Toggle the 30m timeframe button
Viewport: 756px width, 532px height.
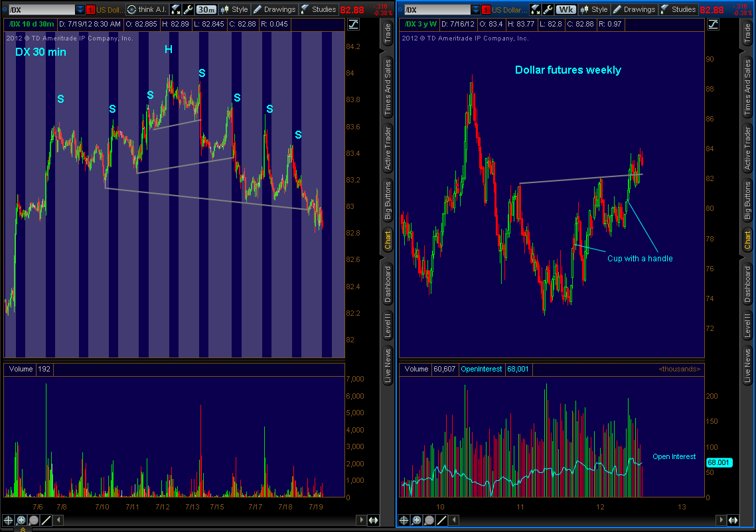click(206, 9)
